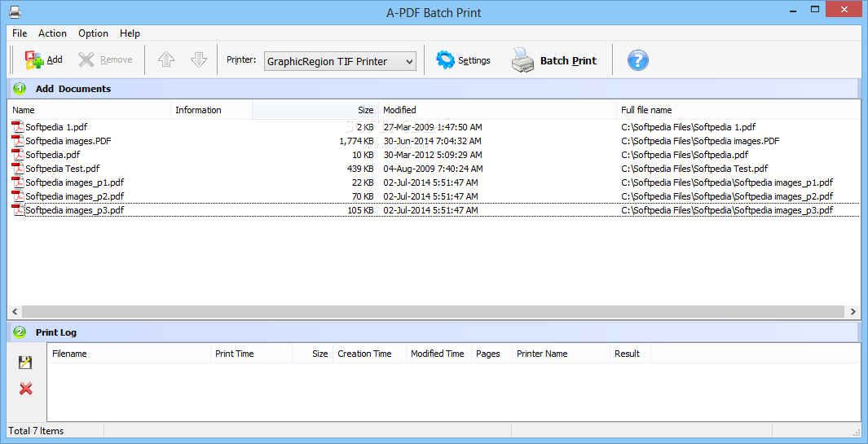Screen dimensions: 868x444
Task: Click the Remove document X icon
Action: tap(86, 59)
